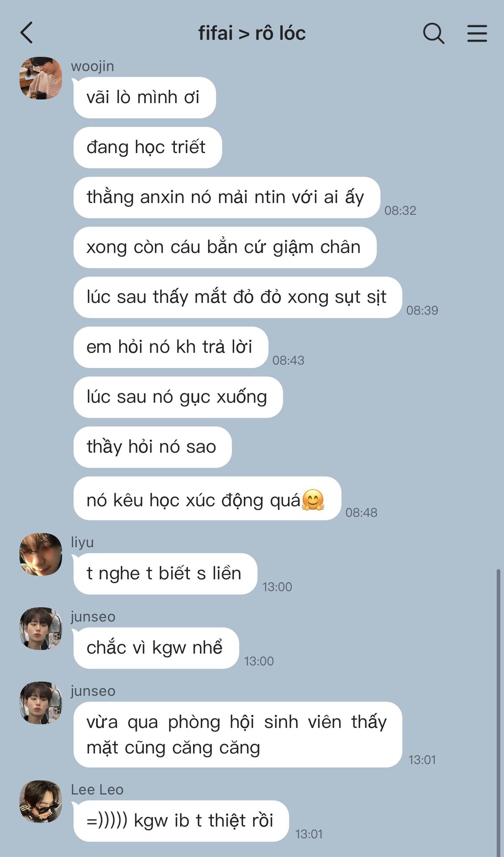Tap message 'thằng anxin nó mải ntin với ai ấy'

227,197
